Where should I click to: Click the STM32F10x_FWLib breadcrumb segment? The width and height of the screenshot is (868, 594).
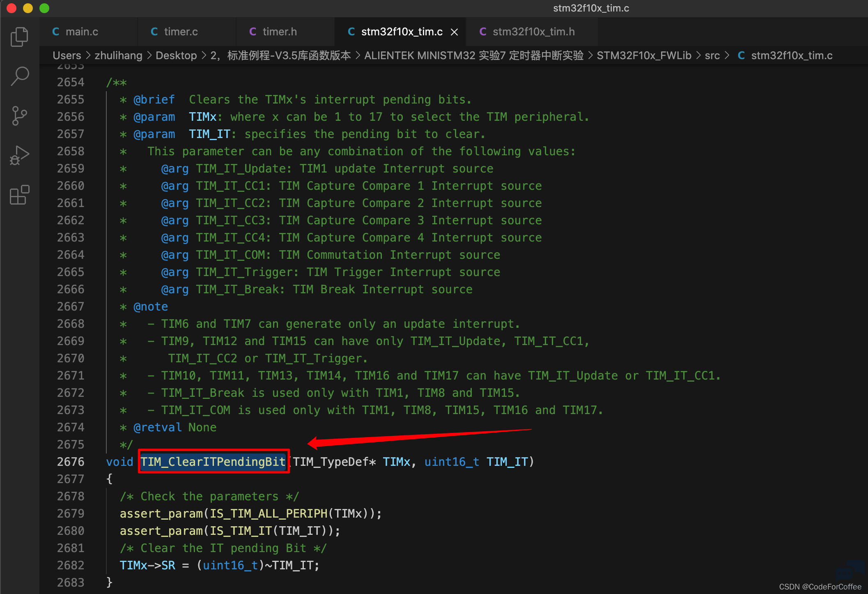[644, 55]
